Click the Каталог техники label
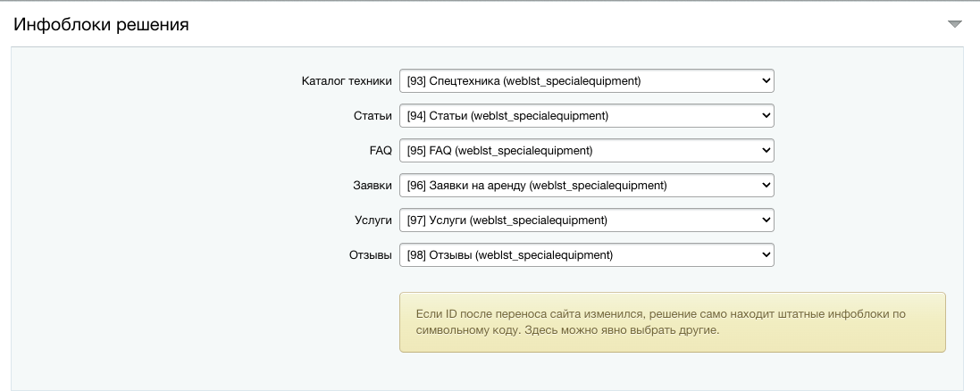 tap(347, 80)
